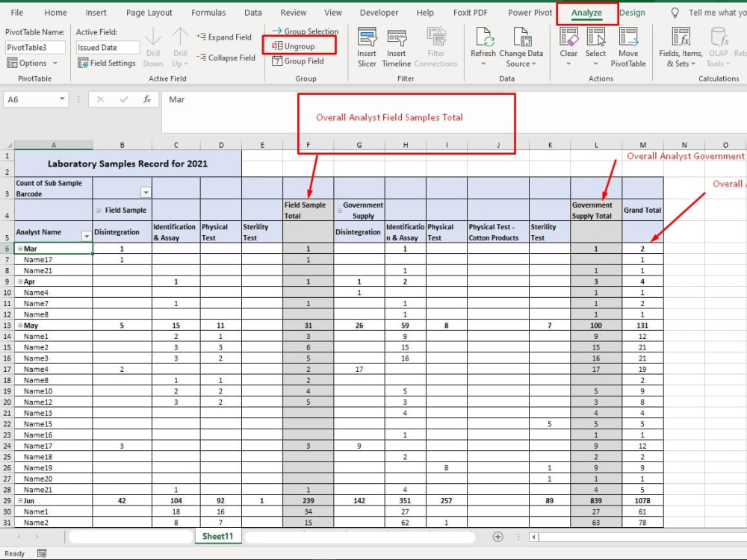Switch to the Design tab
The height and width of the screenshot is (560, 747).
click(633, 13)
